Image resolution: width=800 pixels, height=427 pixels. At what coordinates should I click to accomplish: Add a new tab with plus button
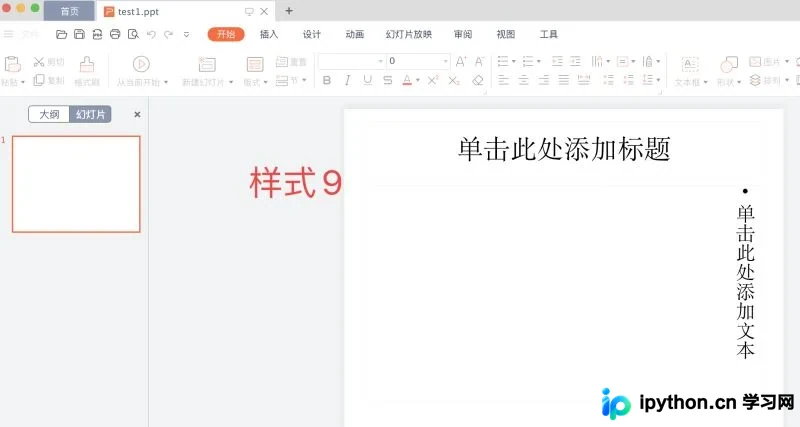289,11
